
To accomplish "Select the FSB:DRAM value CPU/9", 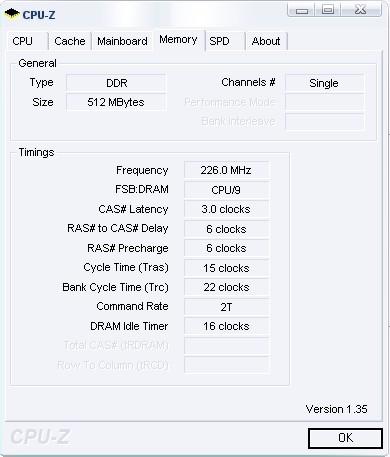I will tap(226, 190).
